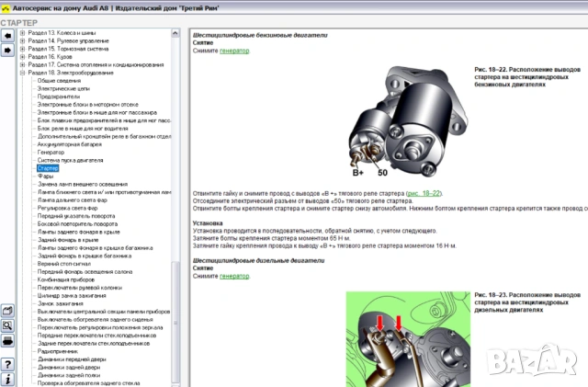Open 'Выключатели центральной секции панели приборов'
This screenshot has width=588, height=387.
[x=104, y=312]
